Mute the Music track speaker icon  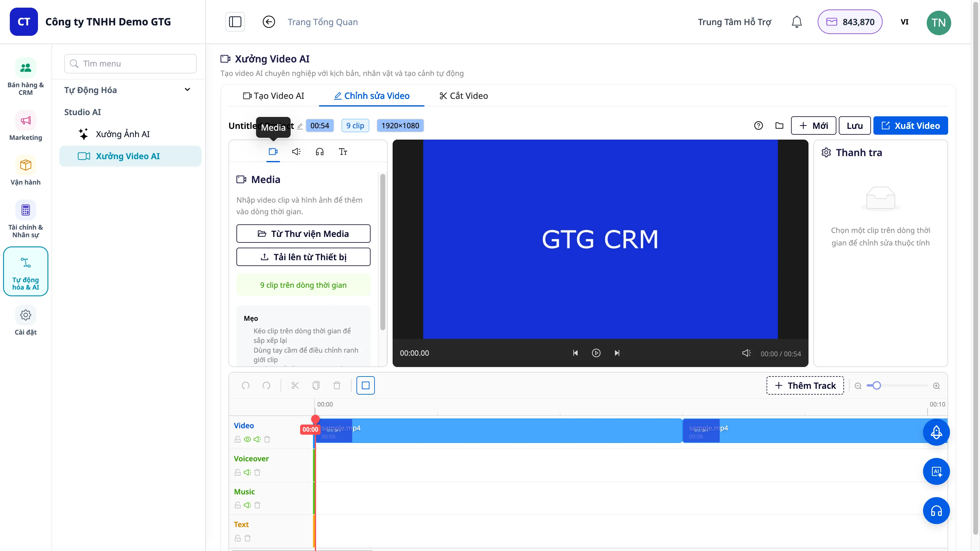click(x=247, y=505)
